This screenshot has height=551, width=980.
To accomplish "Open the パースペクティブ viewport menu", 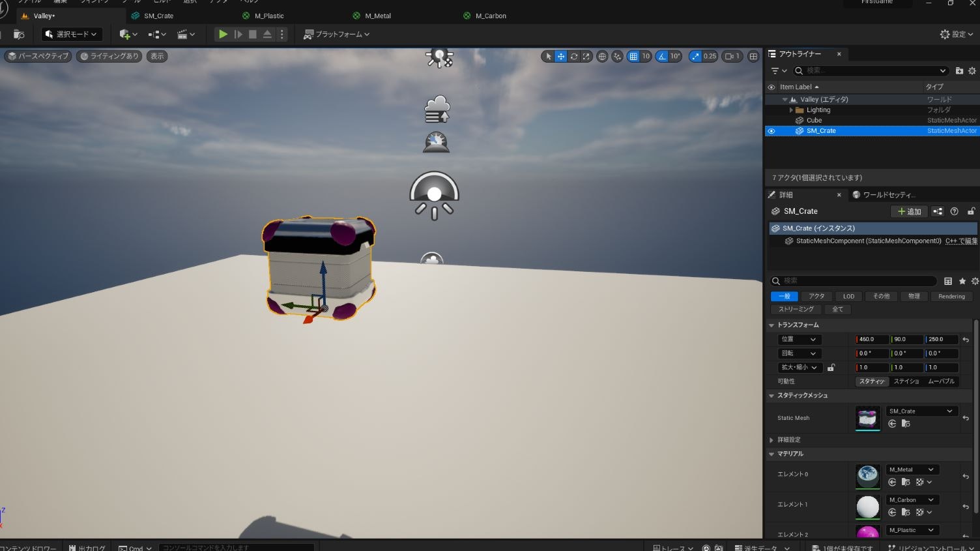I will click(38, 56).
